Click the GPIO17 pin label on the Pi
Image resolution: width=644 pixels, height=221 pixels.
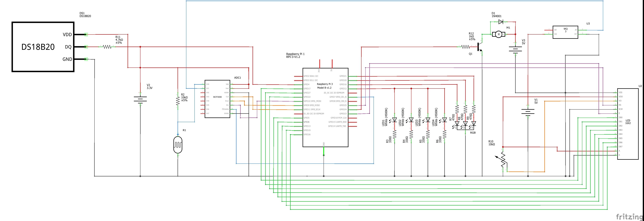[307, 89]
